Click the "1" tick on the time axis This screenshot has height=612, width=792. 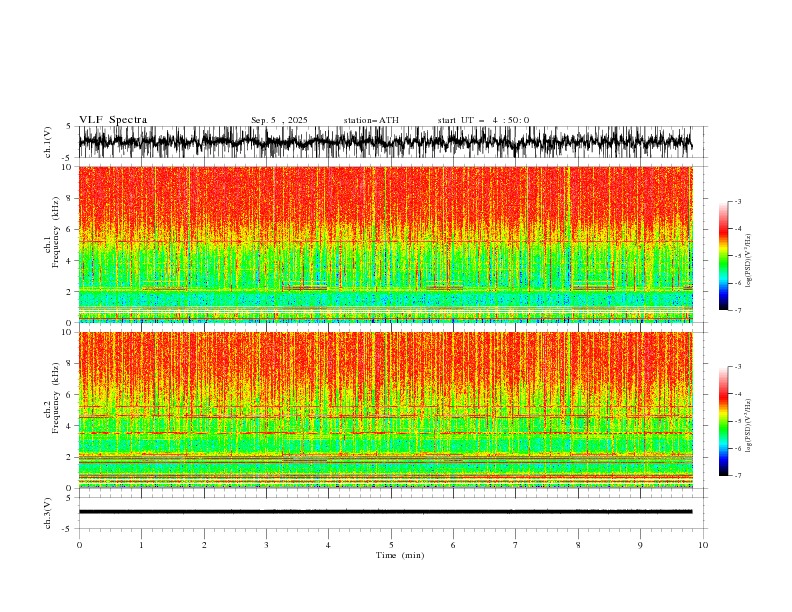(x=141, y=545)
